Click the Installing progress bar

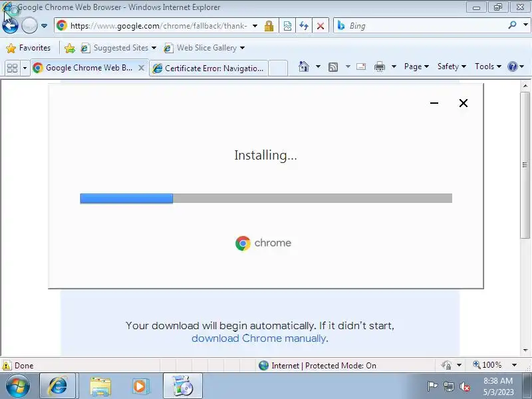coord(266,198)
